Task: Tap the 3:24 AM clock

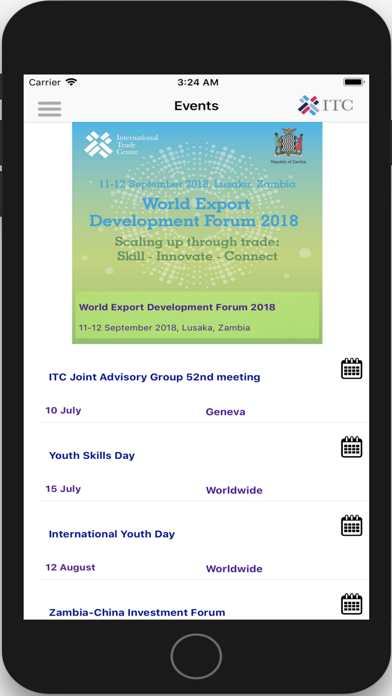Action: click(x=198, y=82)
